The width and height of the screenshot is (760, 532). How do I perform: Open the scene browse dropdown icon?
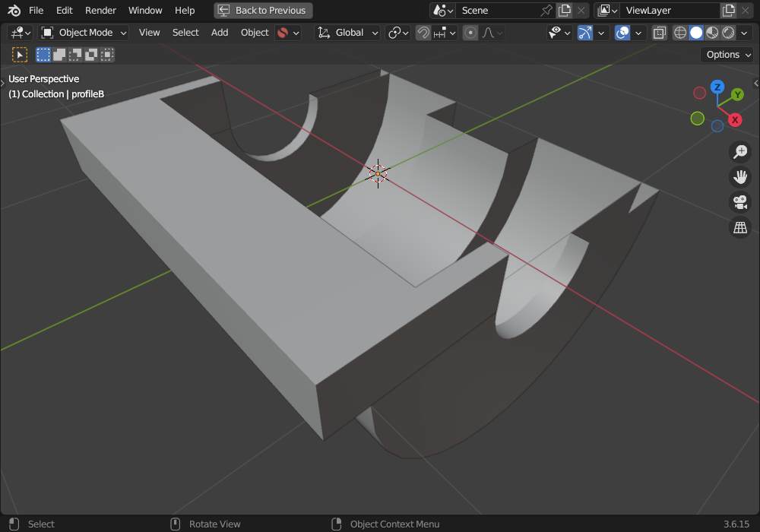(x=442, y=10)
